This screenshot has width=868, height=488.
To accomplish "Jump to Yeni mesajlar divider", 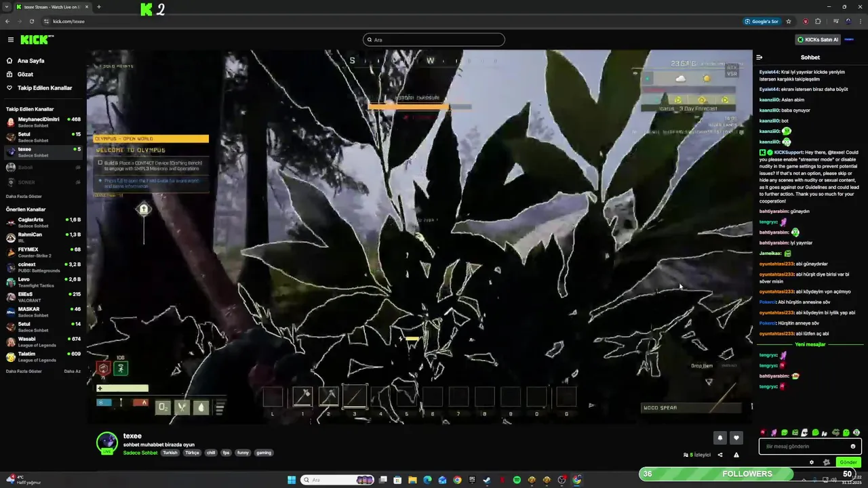I will coord(810,344).
